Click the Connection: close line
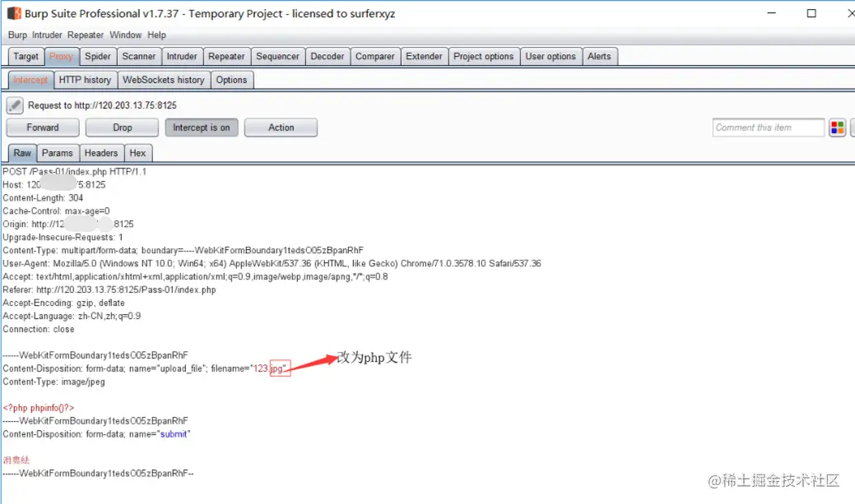 click(x=38, y=329)
